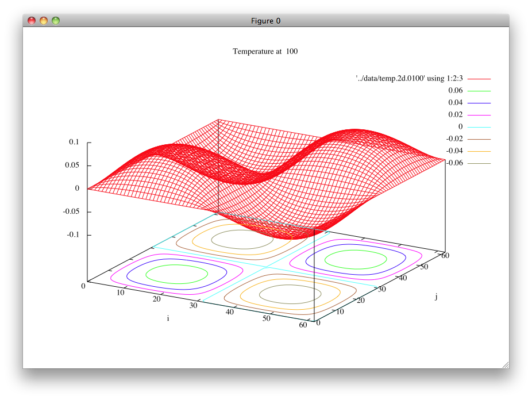Screen dimensions: 532x400
Task: Click the 'Figure 0' window title
Action: (x=265, y=21)
